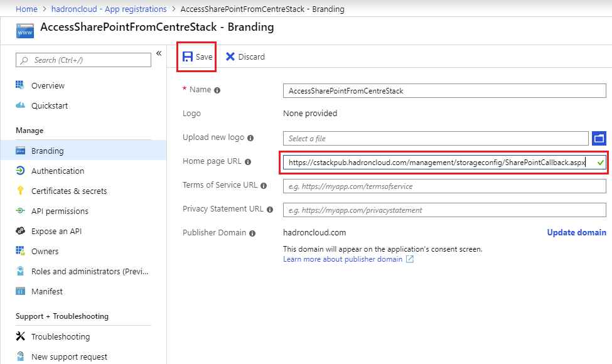Click the hadroncloud.com publisher domain text
Image resolution: width=612 pixels, height=364 pixels.
[314, 233]
